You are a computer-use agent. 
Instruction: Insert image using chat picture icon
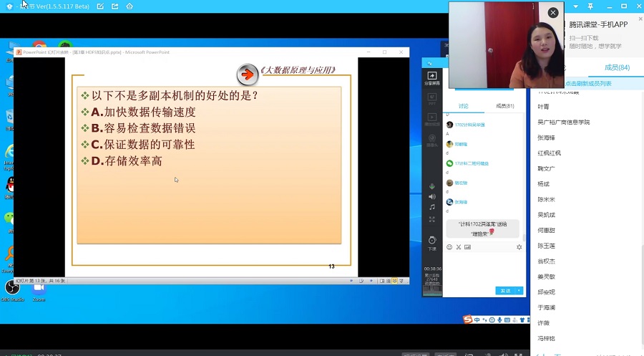(468, 247)
